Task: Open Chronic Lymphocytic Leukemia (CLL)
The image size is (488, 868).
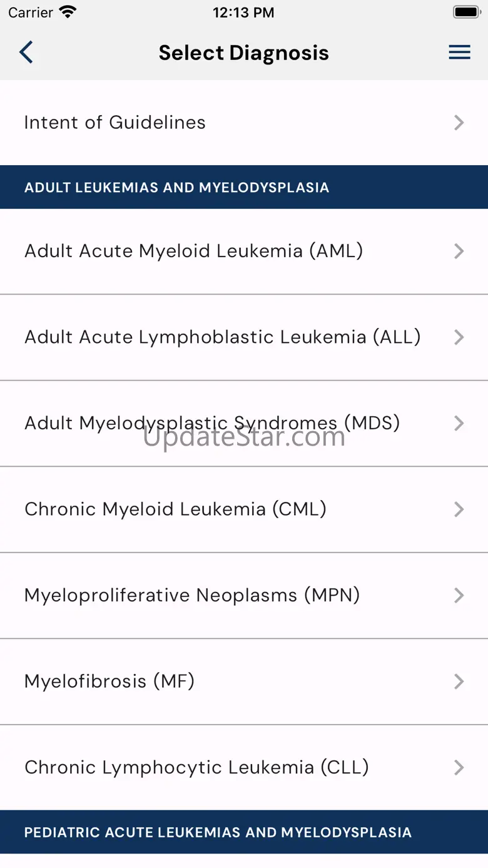Action: coord(196,767)
